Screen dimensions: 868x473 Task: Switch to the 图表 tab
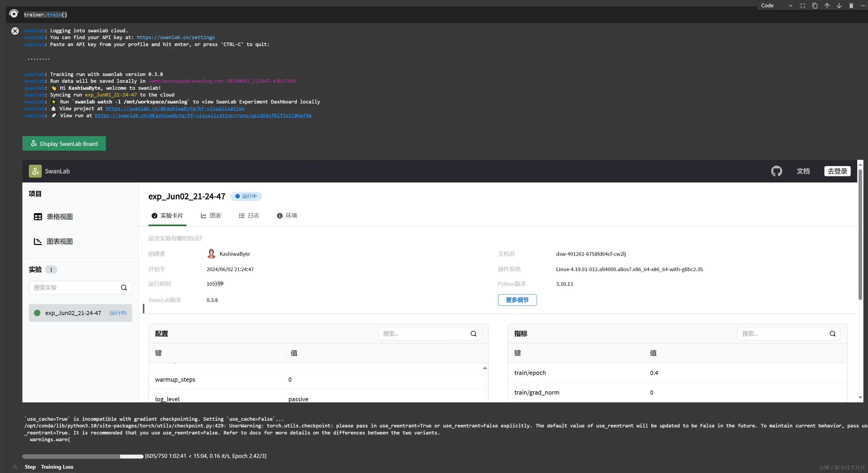coord(211,216)
